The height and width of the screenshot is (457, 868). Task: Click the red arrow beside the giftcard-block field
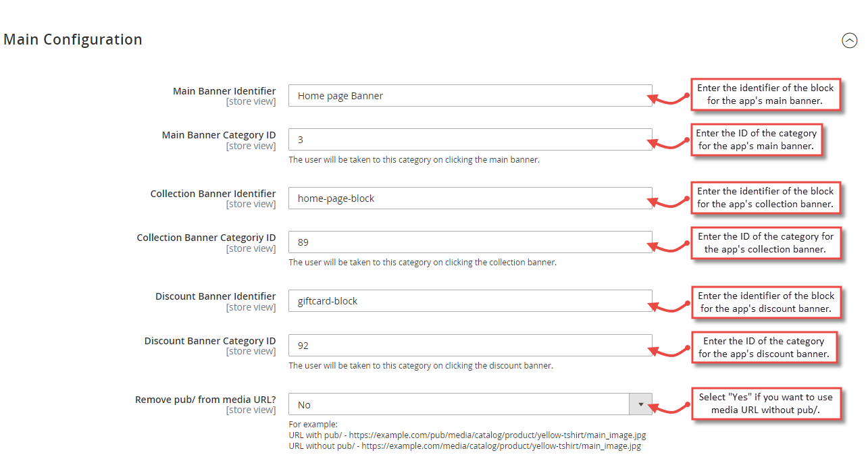669,304
